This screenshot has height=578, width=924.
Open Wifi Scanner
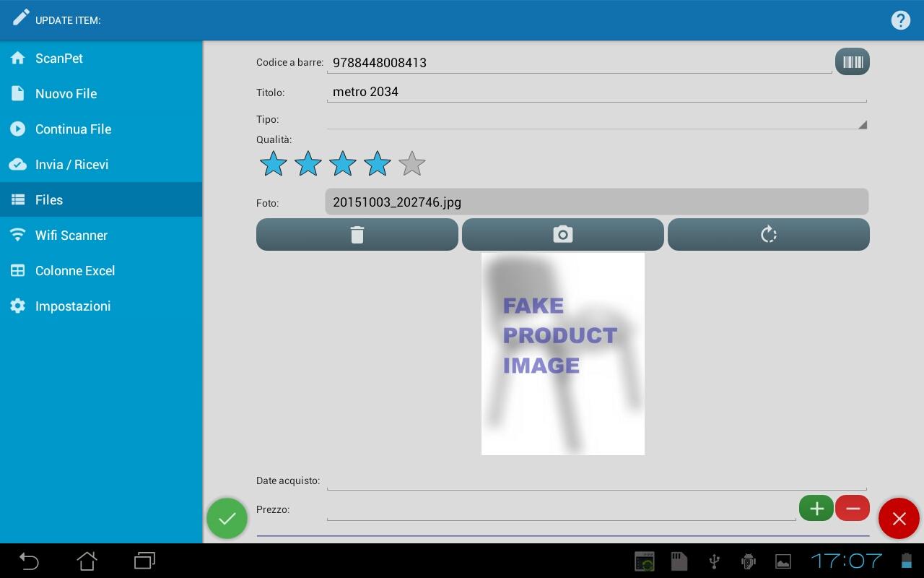coord(101,235)
